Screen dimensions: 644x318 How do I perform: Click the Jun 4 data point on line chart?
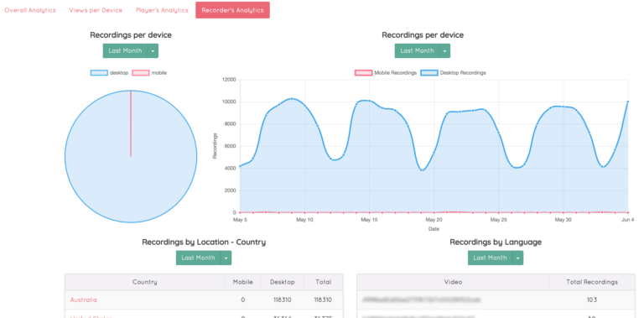[628, 102]
